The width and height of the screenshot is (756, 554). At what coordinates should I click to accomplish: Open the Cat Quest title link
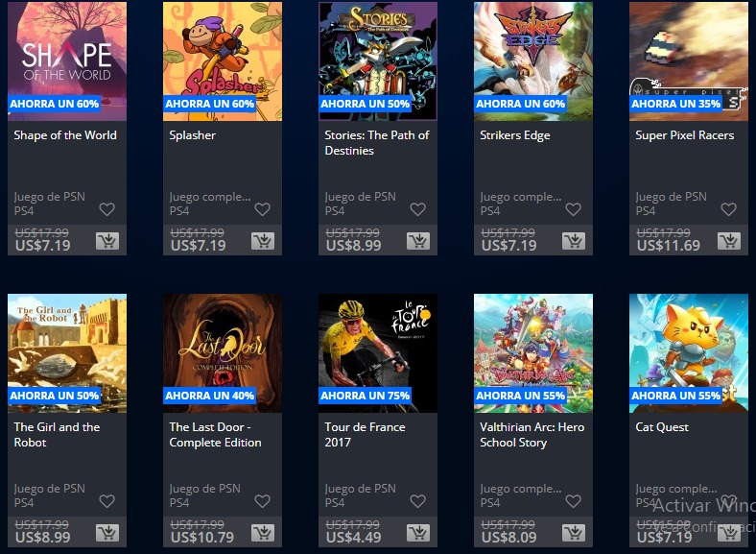pos(662,427)
